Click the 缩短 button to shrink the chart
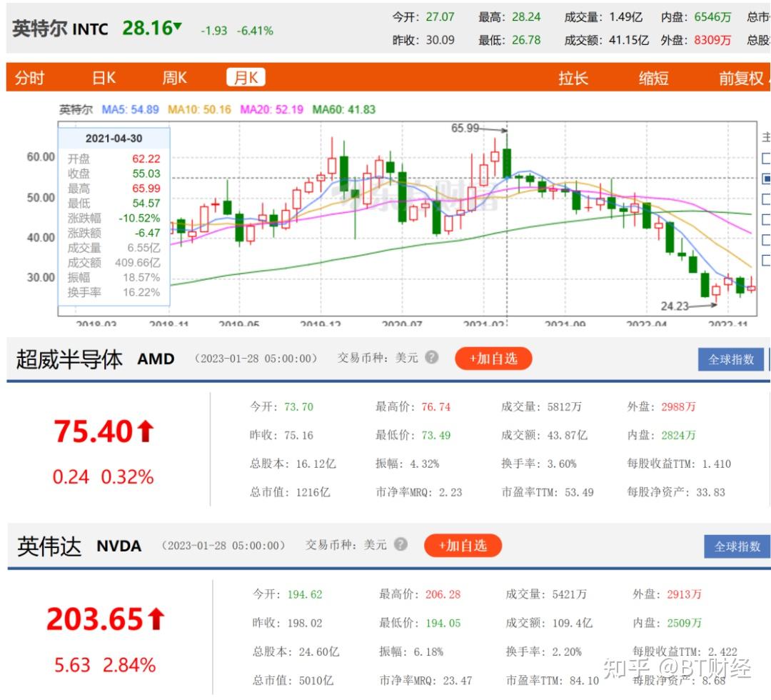771x700 pixels. click(652, 79)
